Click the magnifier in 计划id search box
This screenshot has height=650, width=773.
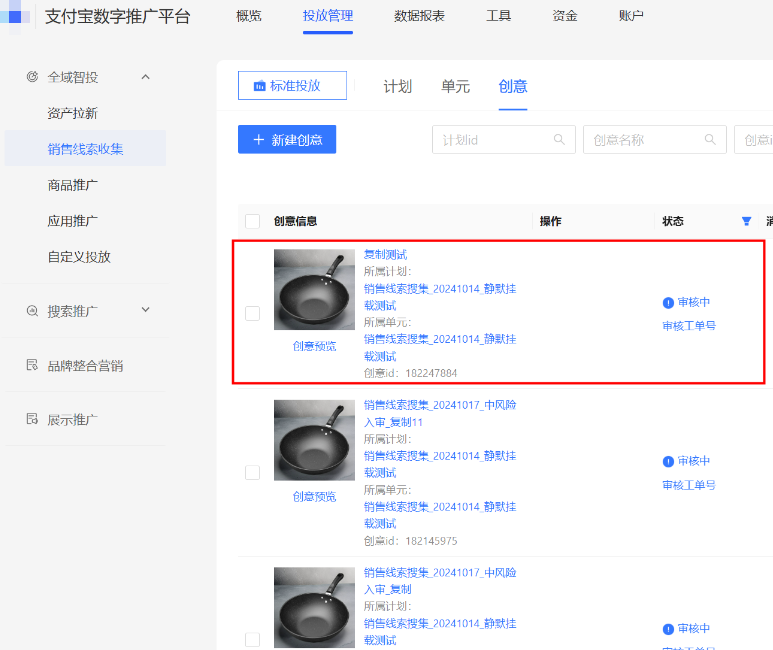pyautogui.click(x=559, y=140)
